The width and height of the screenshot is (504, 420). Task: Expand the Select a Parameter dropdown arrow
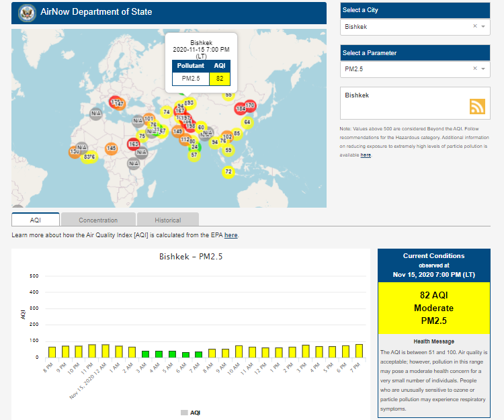pos(483,69)
